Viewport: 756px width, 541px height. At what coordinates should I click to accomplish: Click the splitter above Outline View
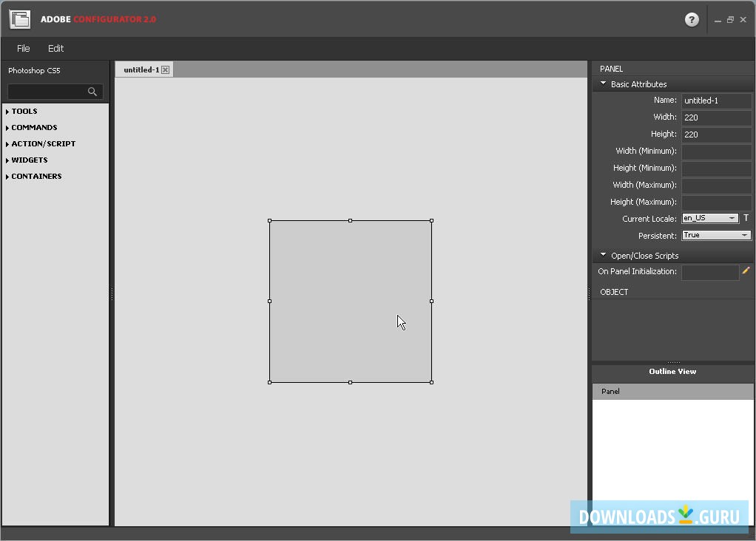pyautogui.click(x=673, y=362)
